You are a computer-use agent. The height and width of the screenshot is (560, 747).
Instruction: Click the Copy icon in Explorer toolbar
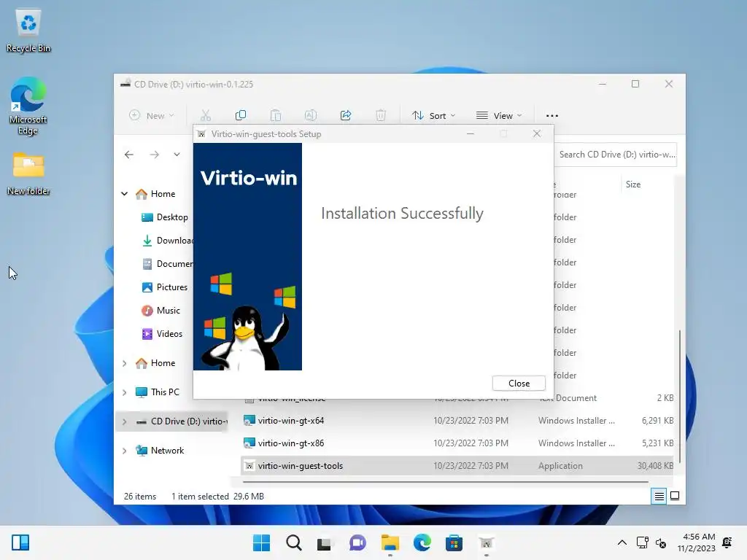241,115
